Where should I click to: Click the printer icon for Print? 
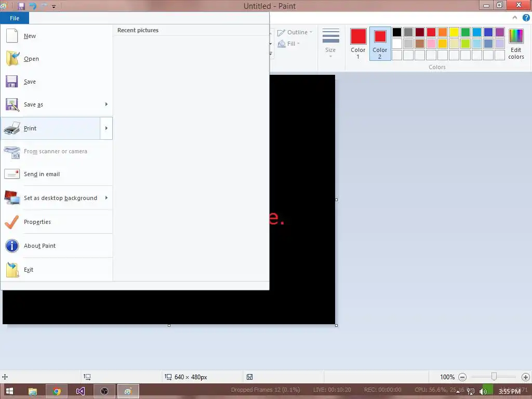pyautogui.click(x=12, y=128)
